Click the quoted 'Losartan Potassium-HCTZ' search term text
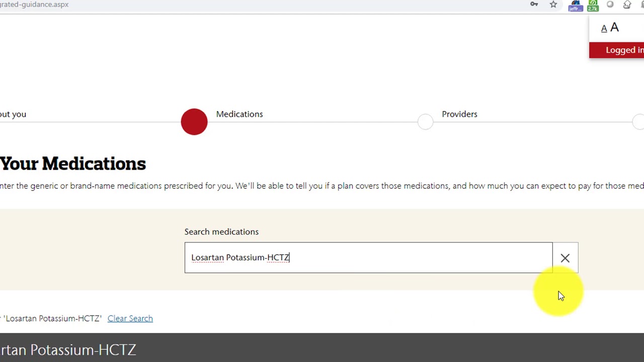This screenshot has width=644, height=362. tap(53, 318)
